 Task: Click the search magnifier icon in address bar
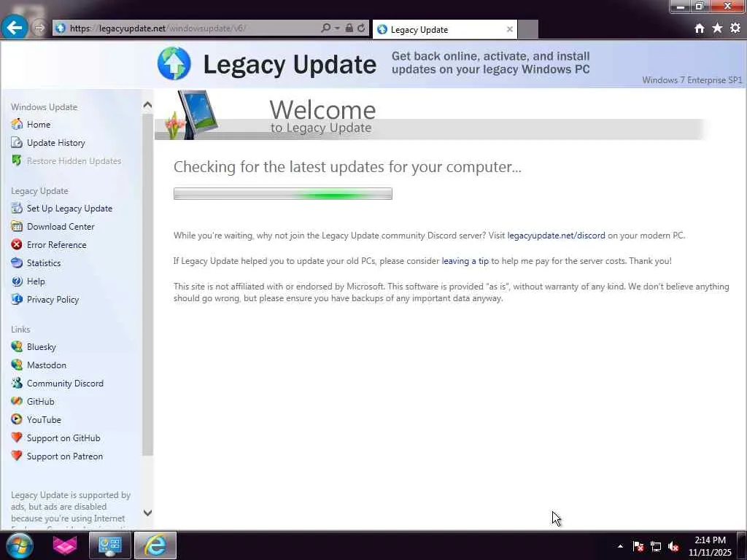[x=325, y=28]
